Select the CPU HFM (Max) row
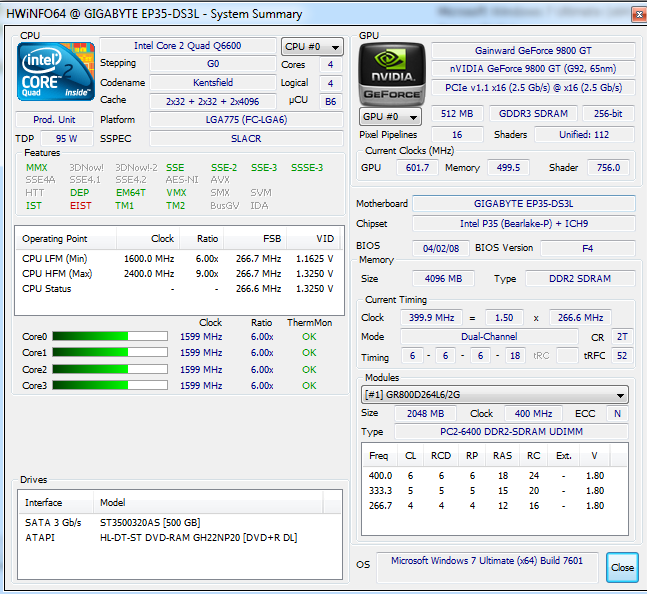 [x=177, y=273]
